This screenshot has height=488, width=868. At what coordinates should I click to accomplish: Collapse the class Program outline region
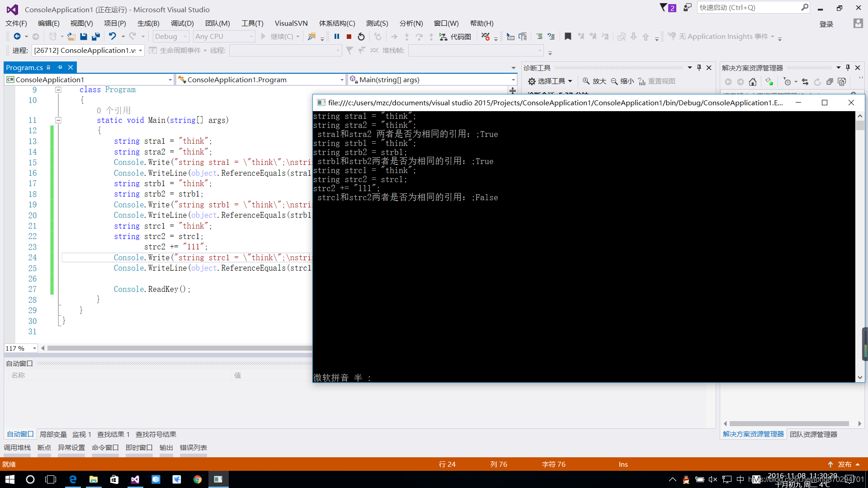click(58, 90)
